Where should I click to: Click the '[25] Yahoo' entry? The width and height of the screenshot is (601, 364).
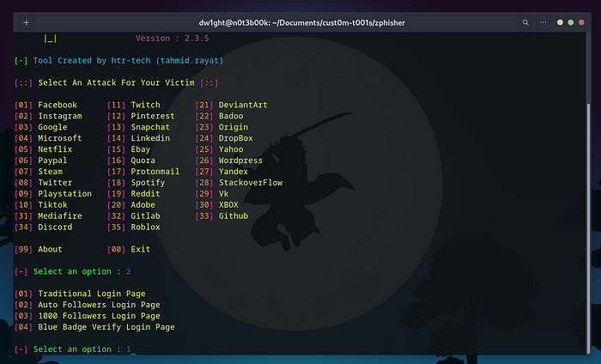click(x=219, y=149)
